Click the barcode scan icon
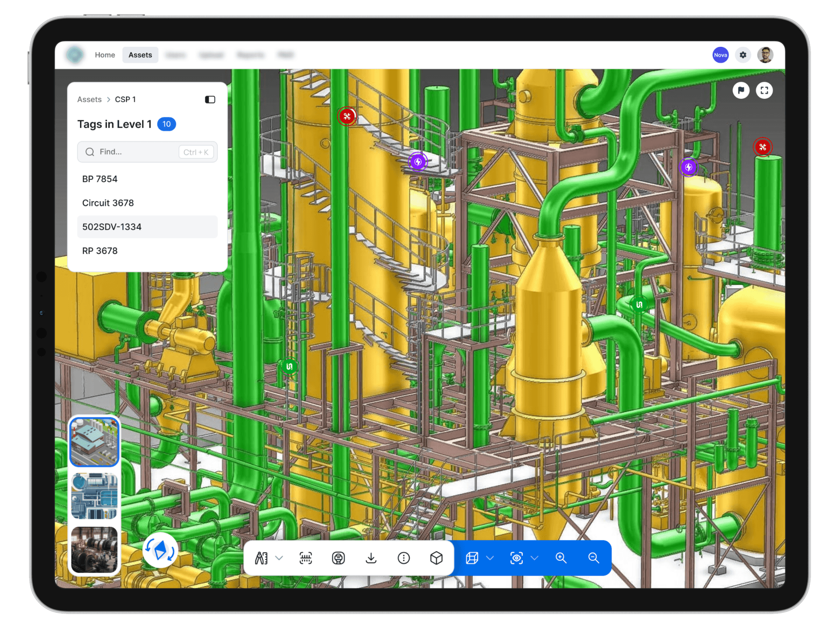 [306, 558]
